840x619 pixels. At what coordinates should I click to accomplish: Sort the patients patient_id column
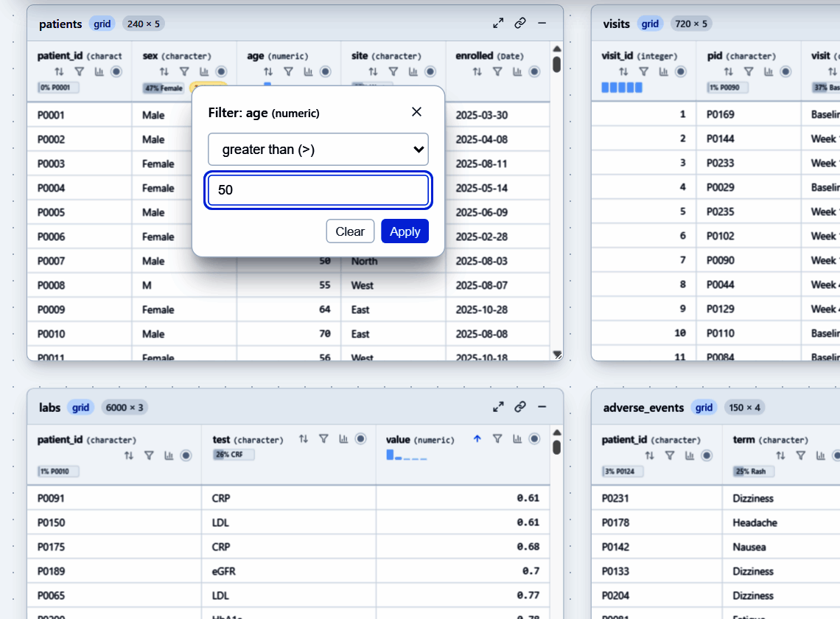pyautogui.click(x=59, y=71)
